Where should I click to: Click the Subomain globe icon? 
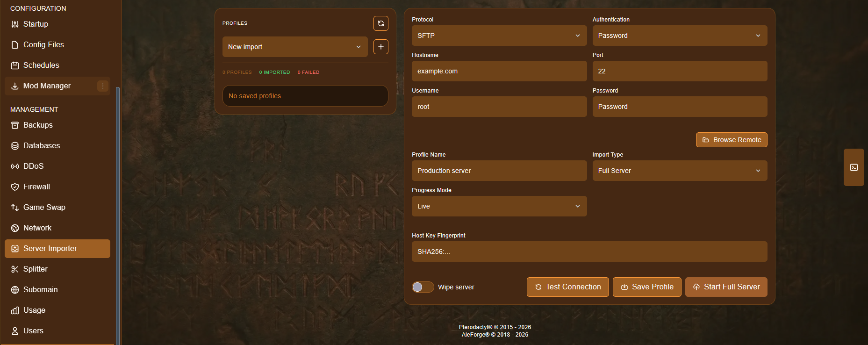point(15,290)
